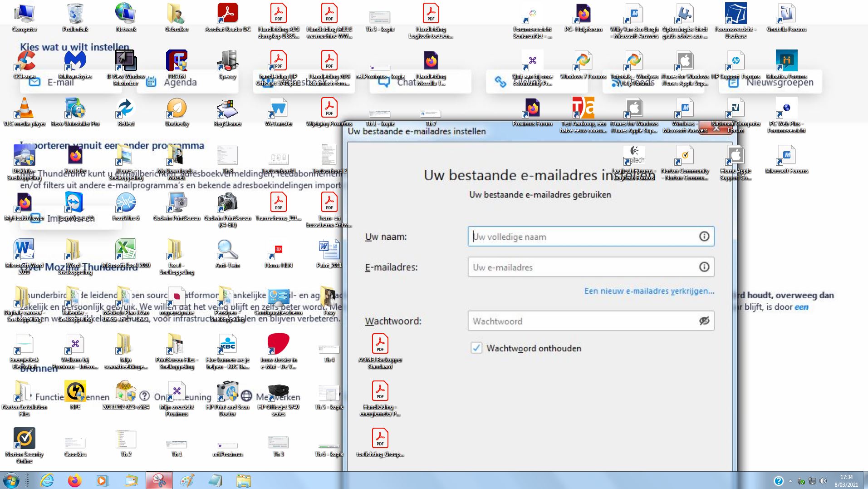
Task: Open Firefox from the taskbar
Action: pos(74,480)
